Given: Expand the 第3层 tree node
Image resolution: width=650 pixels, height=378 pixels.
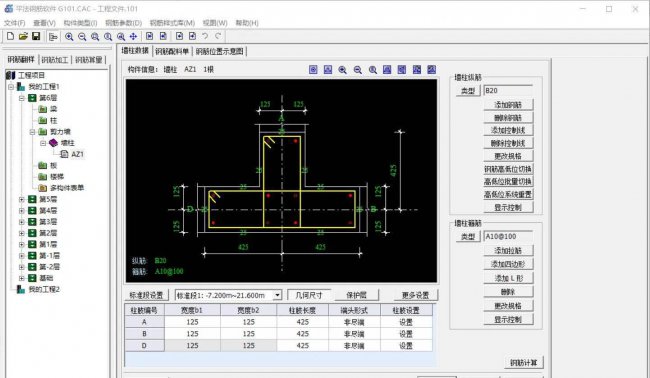Looking at the screenshot, I should point(22,222).
